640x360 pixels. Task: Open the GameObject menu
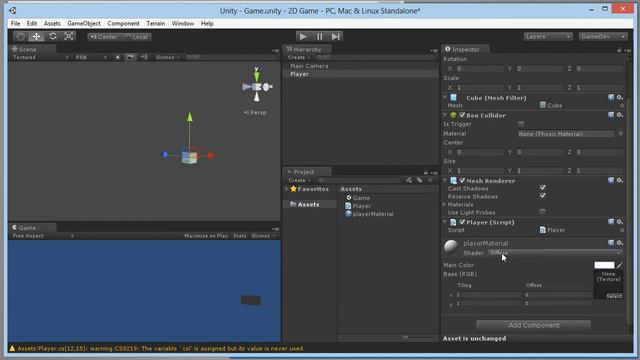point(84,23)
